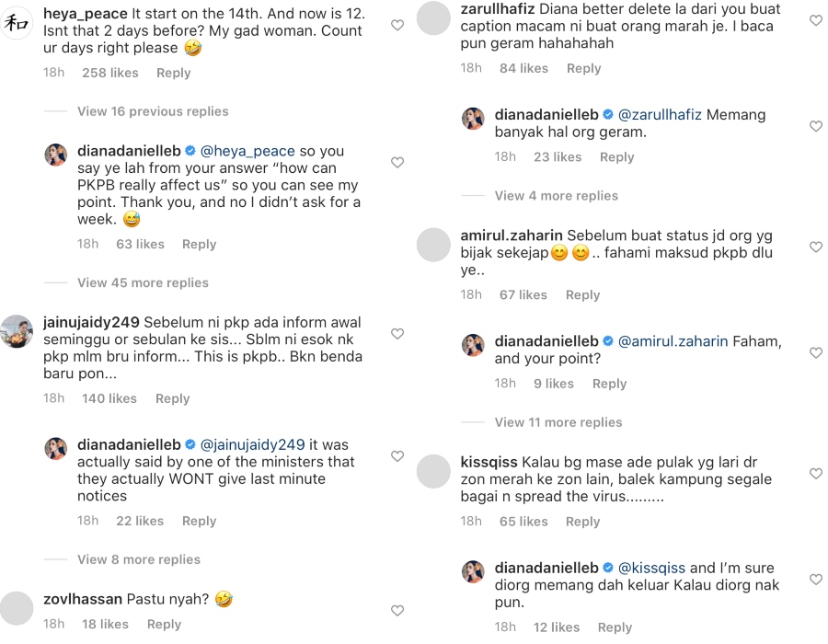The height and width of the screenshot is (644, 828).
Task: Expand 'View 45 more replies'
Action: pos(143,282)
